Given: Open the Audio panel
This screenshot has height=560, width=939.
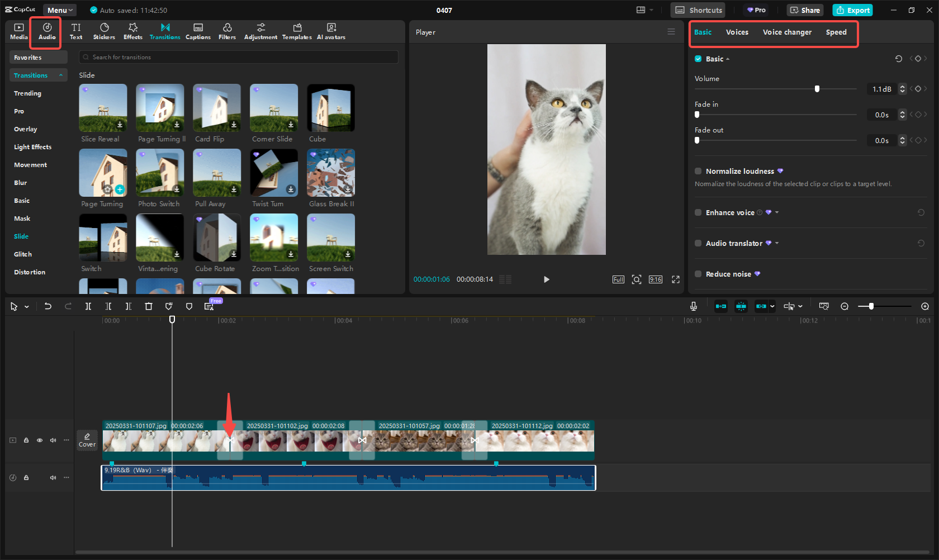Looking at the screenshot, I should 46,31.
